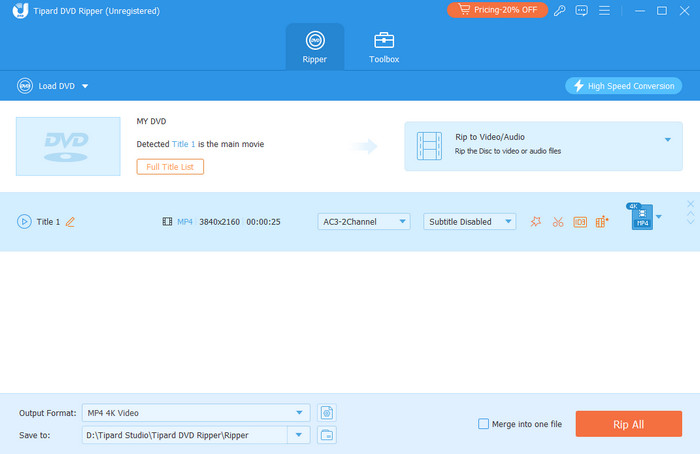Click the filmstrip icon in Rip to panel
Viewport: 700px width, 454px height.
[429, 146]
